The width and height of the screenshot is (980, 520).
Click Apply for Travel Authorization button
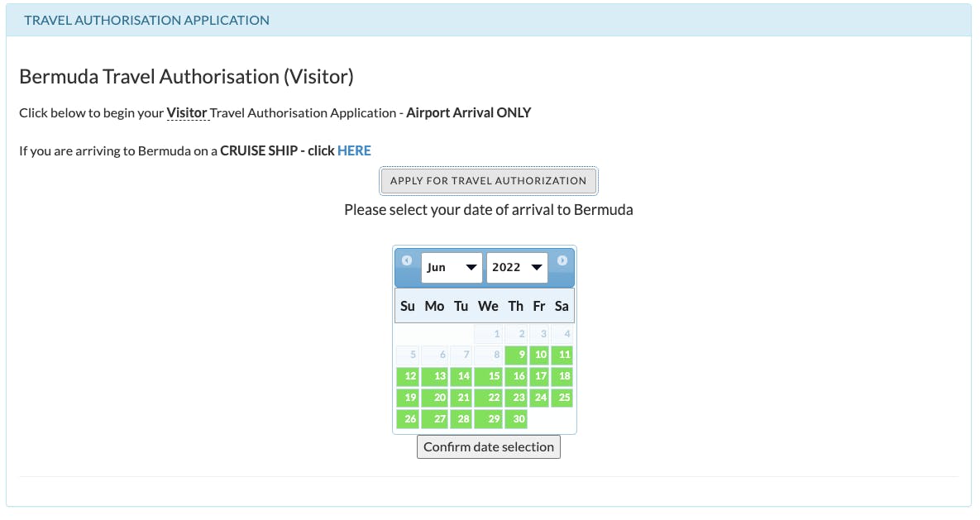(x=488, y=181)
